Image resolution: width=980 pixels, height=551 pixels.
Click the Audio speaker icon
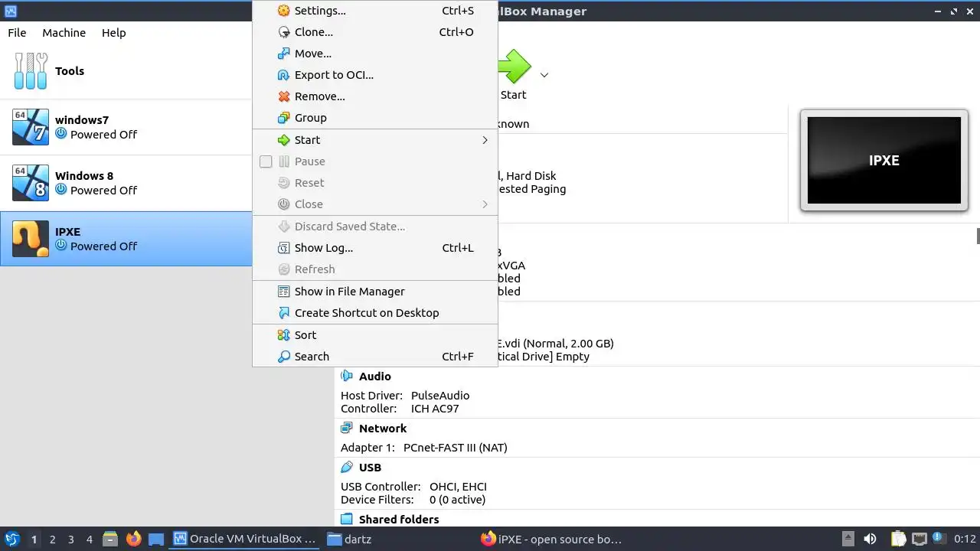[x=347, y=377]
